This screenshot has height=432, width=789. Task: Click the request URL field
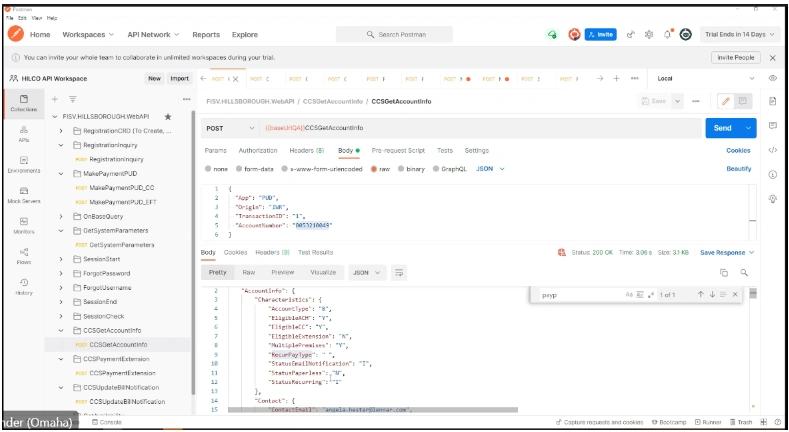pyautogui.click(x=481, y=128)
